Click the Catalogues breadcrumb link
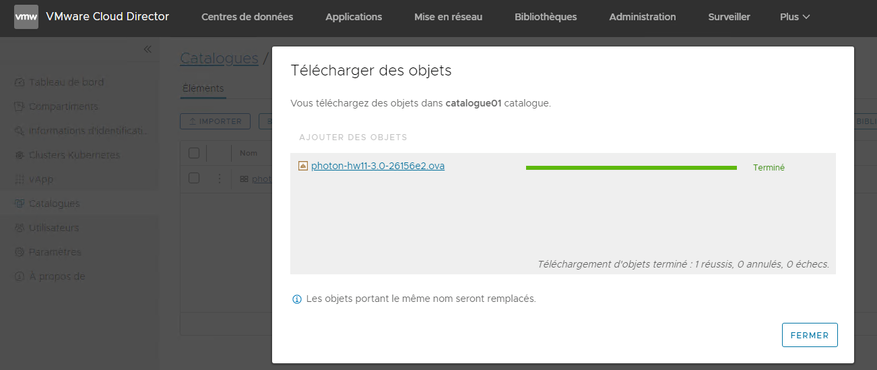Screen dimensions: 877x370 (x=219, y=58)
